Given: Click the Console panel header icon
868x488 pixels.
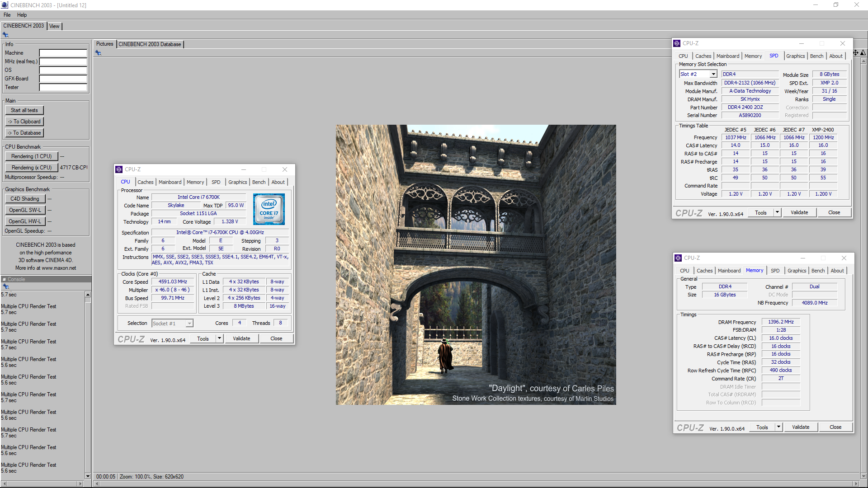Looking at the screenshot, I should point(4,279).
